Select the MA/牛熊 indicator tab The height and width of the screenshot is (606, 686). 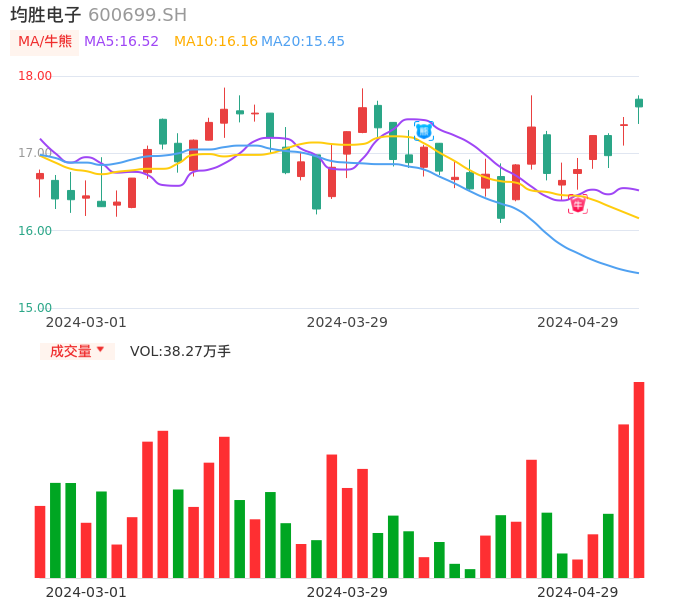[x=45, y=42]
